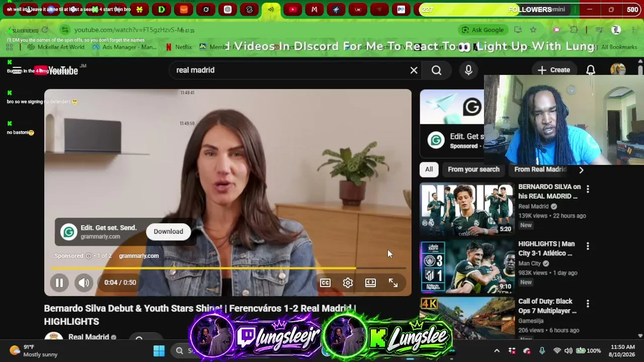Open options for Bernardo Silva video

coord(588,189)
